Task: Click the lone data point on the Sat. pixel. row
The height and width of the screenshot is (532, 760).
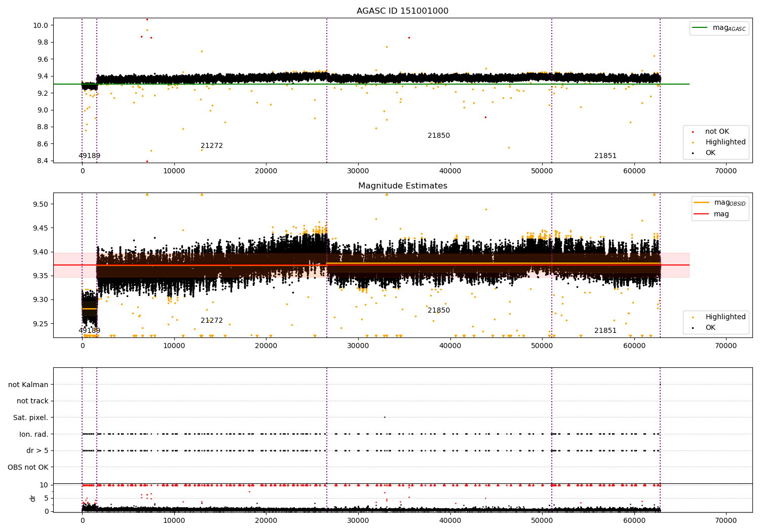Action: 385,417
